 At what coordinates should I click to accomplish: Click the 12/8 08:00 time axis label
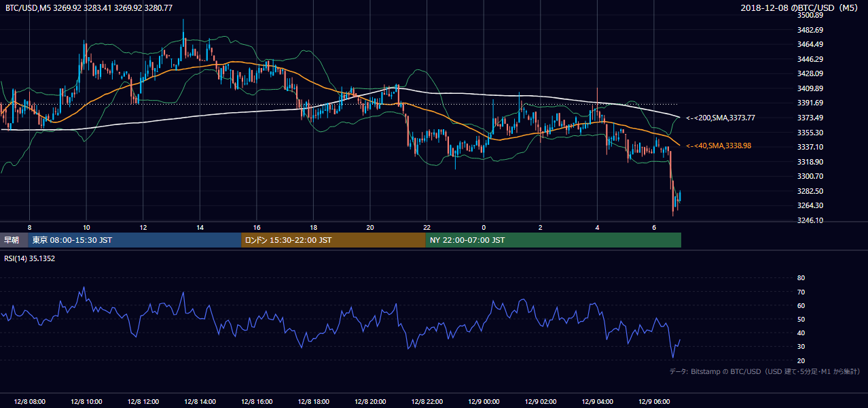29,402
